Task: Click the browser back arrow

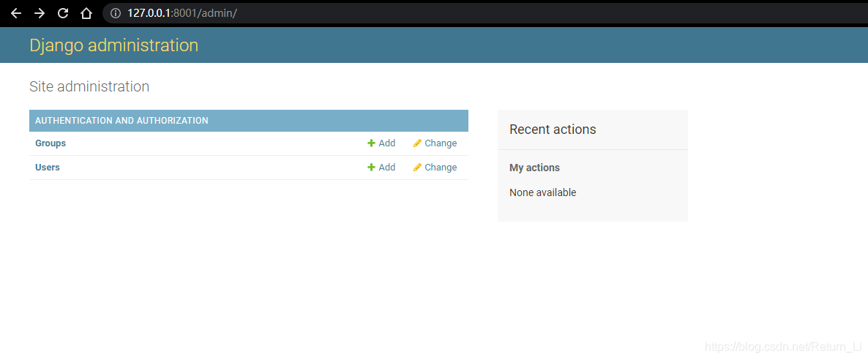Action: point(15,13)
